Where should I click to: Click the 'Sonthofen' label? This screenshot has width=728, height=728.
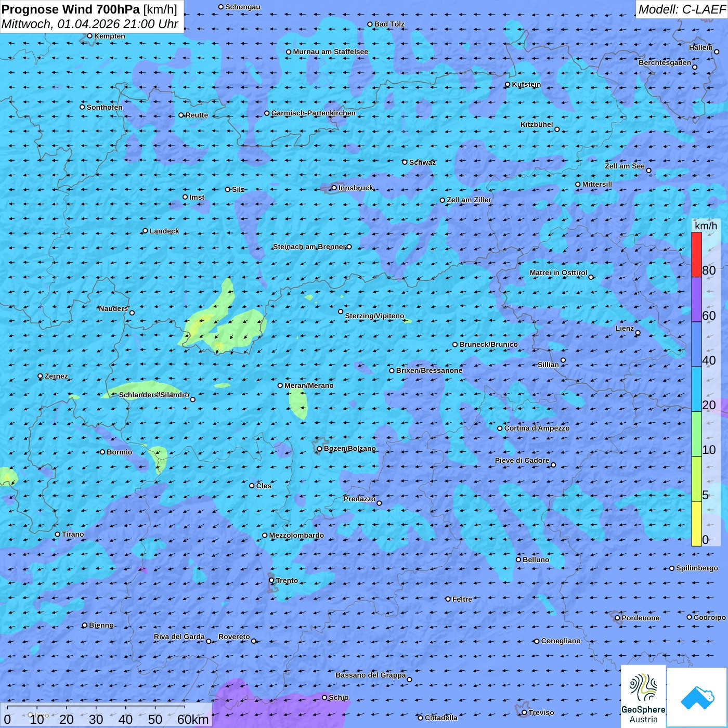tap(105, 107)
